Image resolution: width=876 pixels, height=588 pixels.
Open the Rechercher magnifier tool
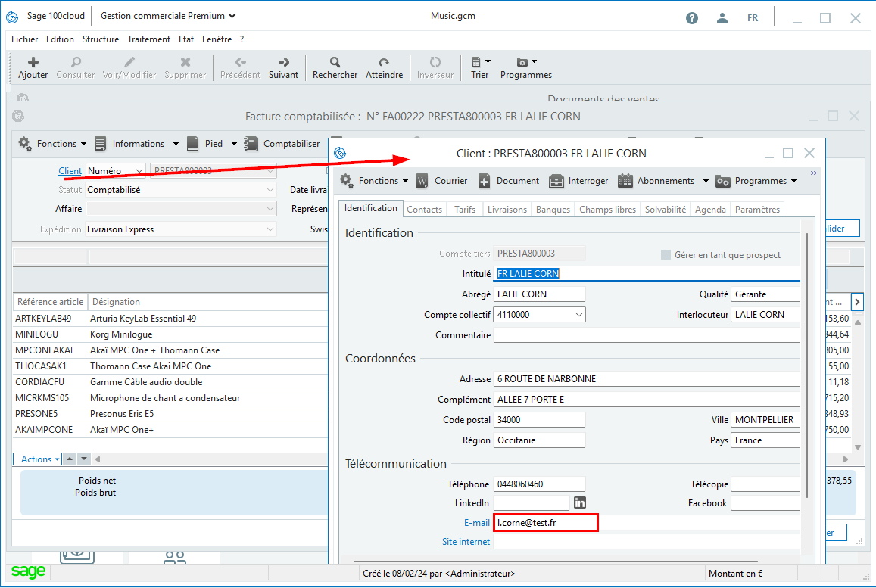pyautogui.click(x=335, y=62)
